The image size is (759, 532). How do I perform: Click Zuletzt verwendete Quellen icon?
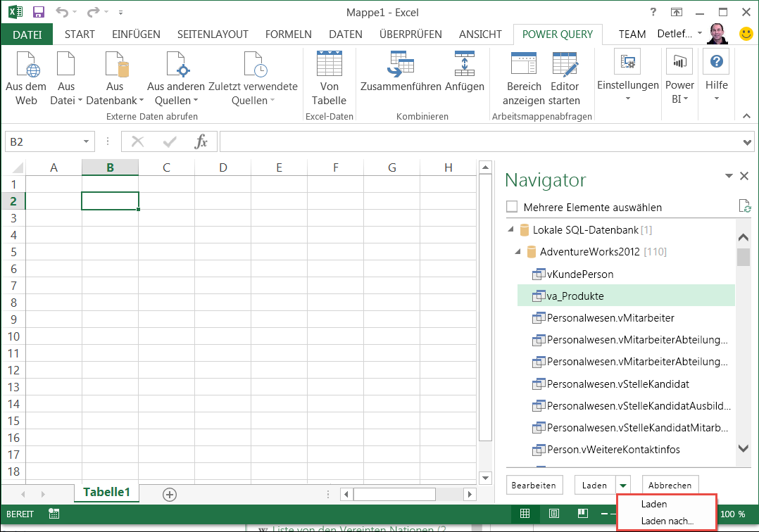[x=255, y=64]
